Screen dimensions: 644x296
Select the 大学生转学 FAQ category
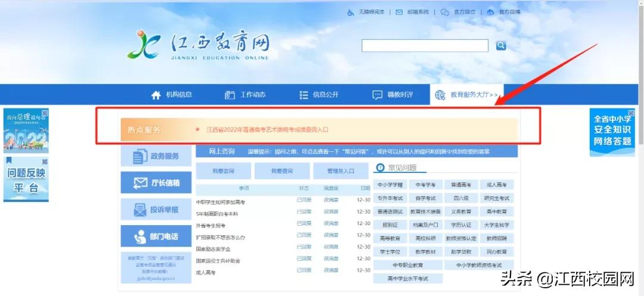tap(497, 225)
